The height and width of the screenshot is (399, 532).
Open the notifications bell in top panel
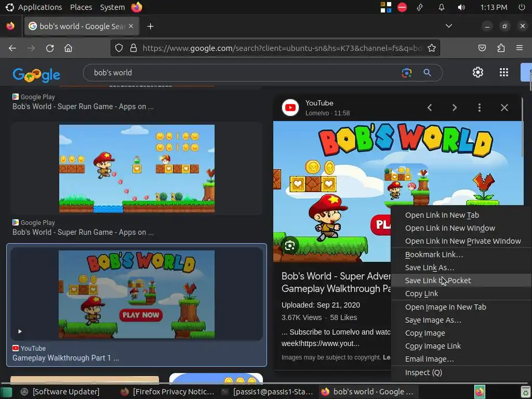click(441, 7)
